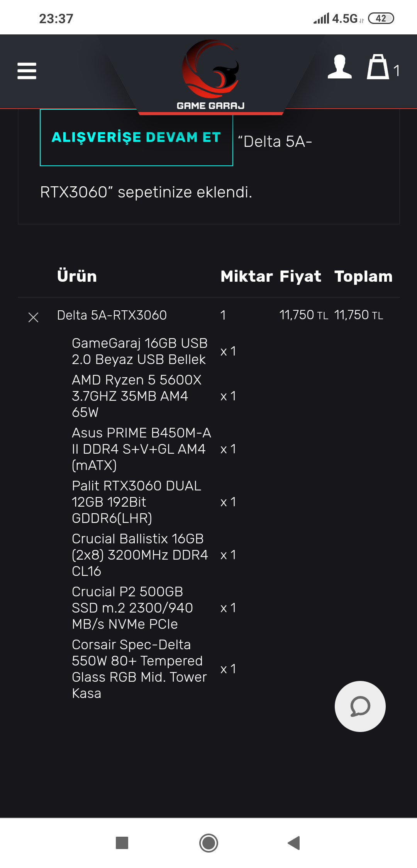Open the user account icon
This screenshot has height=868, width=417.
tap(340, 66)
